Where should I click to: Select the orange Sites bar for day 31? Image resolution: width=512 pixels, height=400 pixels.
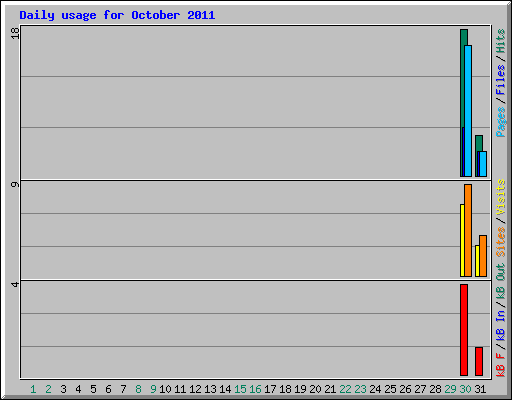click(x=483, y=256)
